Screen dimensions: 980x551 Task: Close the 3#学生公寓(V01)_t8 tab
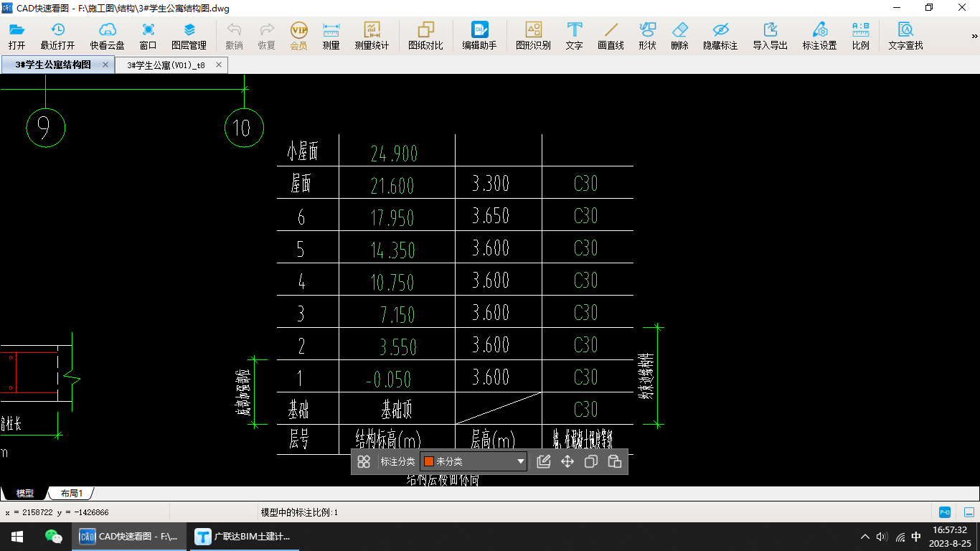point(220,65)
